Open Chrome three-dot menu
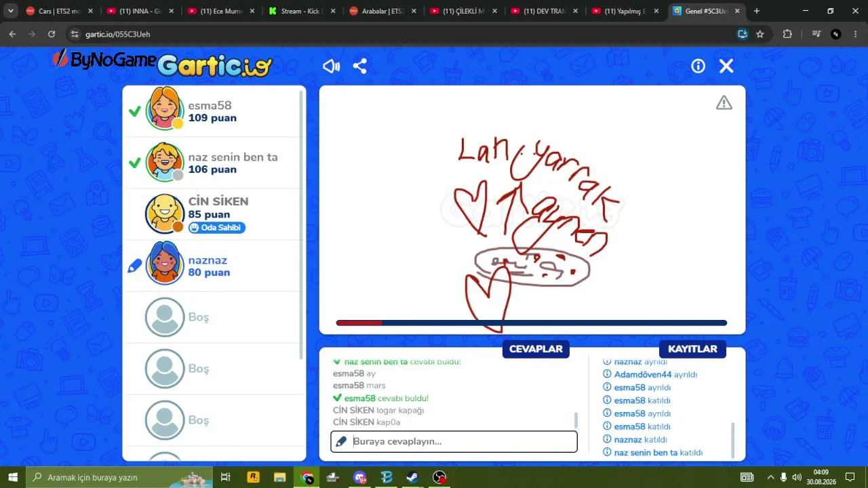The width and height of the screenshot is (868, 488). click(856, 34)
